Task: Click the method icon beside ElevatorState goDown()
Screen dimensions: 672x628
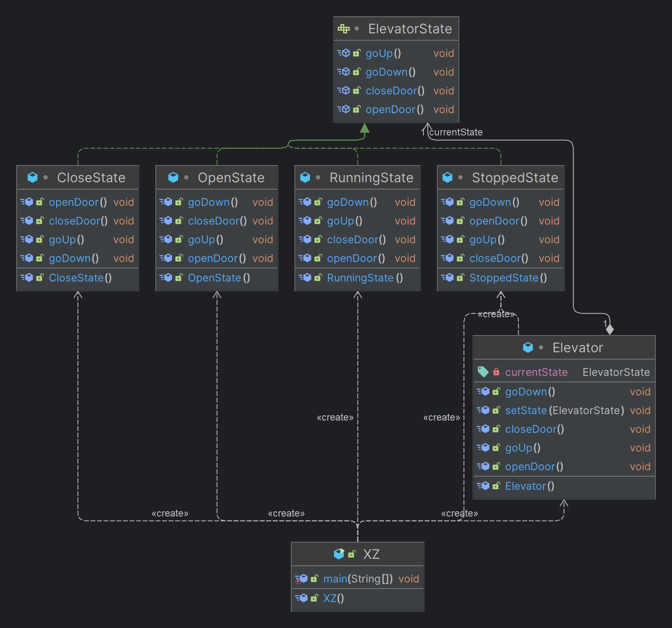Action: 344,72
